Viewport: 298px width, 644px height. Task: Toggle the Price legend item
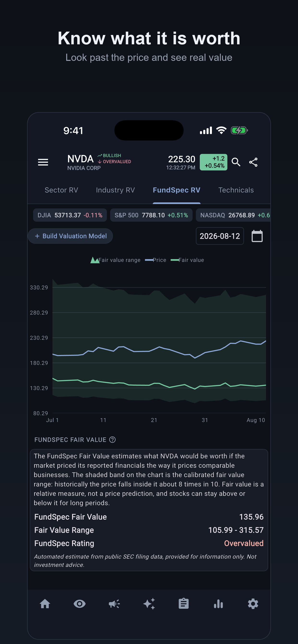pyautogui.click(x=155, y=260)
